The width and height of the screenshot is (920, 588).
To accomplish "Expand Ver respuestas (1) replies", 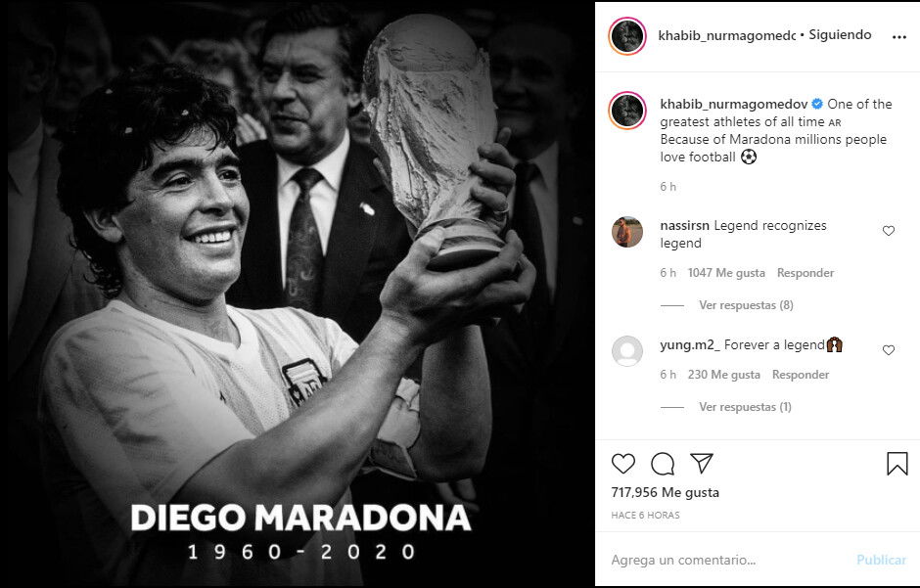I will click(x=745, y=407).
